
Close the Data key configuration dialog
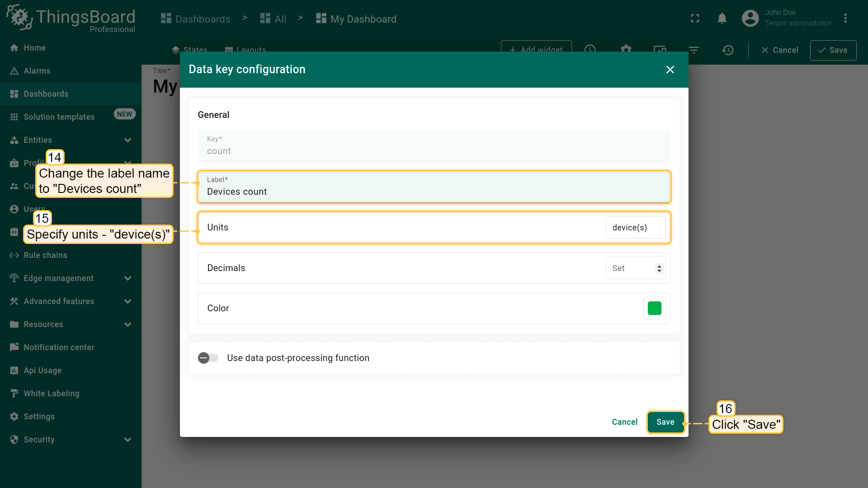pyautogui.click(x=670, y=70)
